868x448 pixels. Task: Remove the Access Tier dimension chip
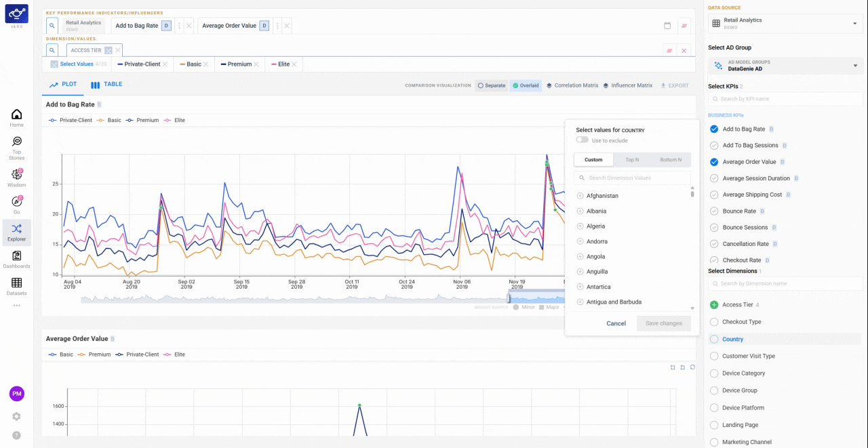pyautogui.click(x=118, y=50)
